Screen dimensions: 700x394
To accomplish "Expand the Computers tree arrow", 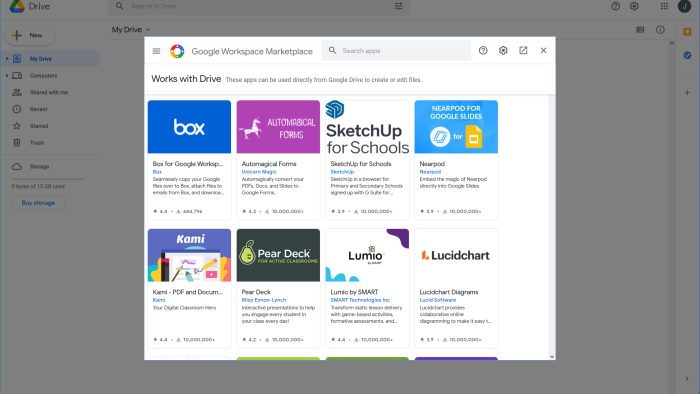I will point(7,76).
